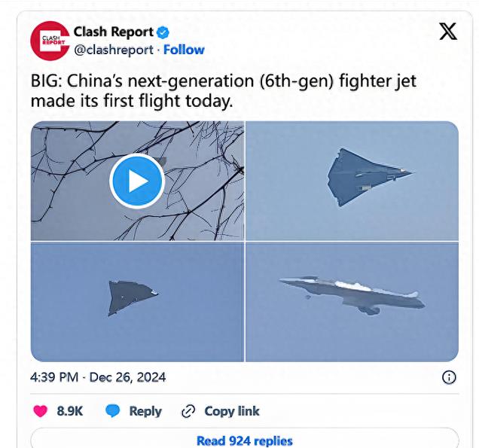Like the tweet with heart icon

[41, 411]
